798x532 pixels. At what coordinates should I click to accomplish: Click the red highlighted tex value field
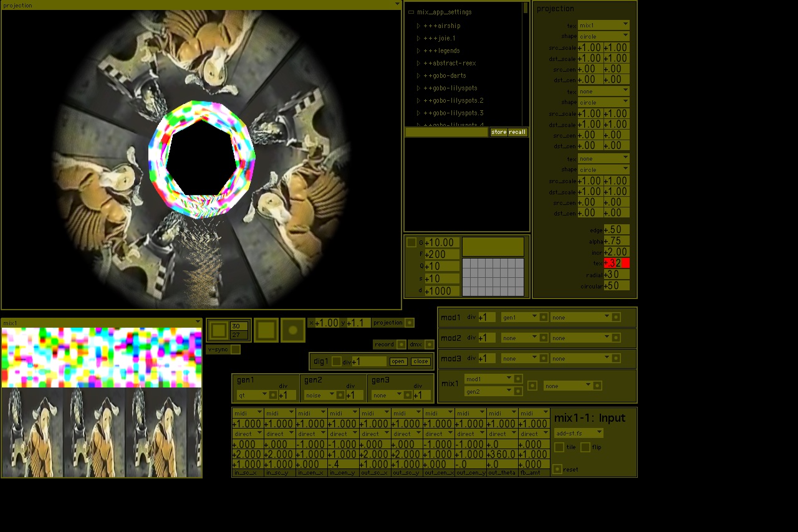pyautogui.click(x=616, y=264)
